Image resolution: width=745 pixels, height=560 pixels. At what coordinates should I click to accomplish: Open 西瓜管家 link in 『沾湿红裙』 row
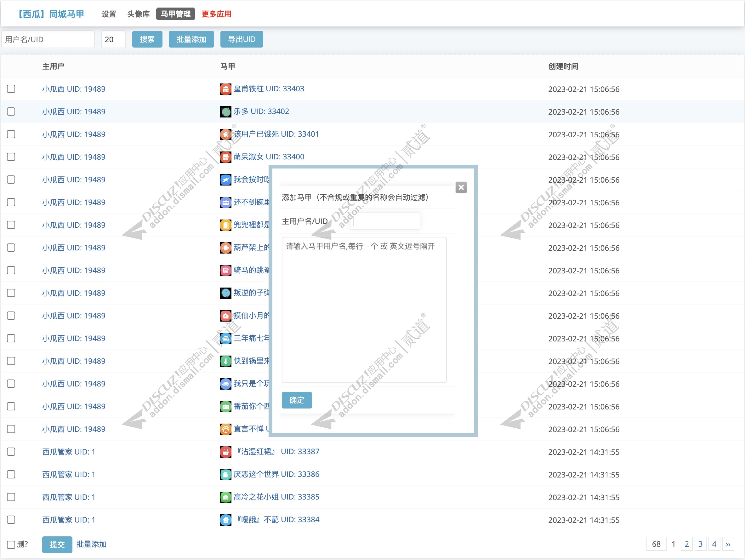pyautogui.click(x=69, y=452)
